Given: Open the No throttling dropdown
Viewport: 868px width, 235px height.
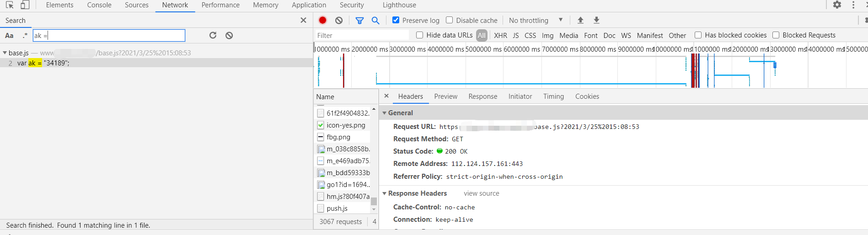Looking at the screenshot, I should [536, 20].
